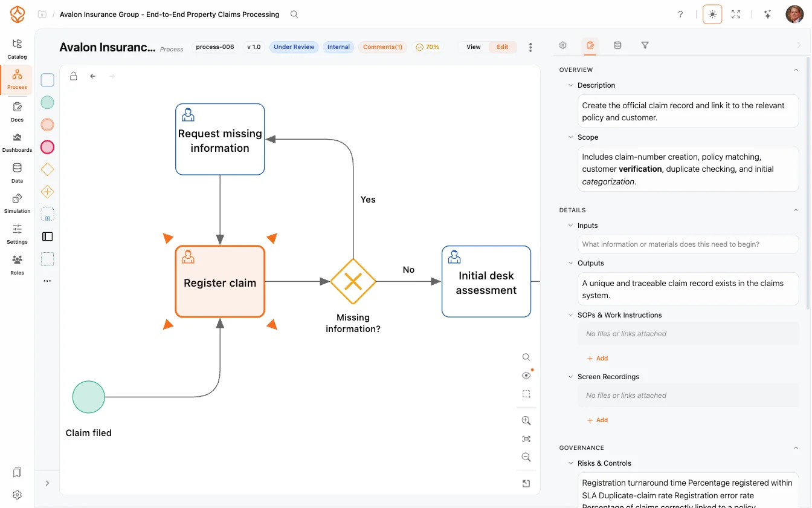Screen dimensions: 812x508
Task: Open the three-dot process options menu
Action: pyautogui.click(x=530, y=47)
